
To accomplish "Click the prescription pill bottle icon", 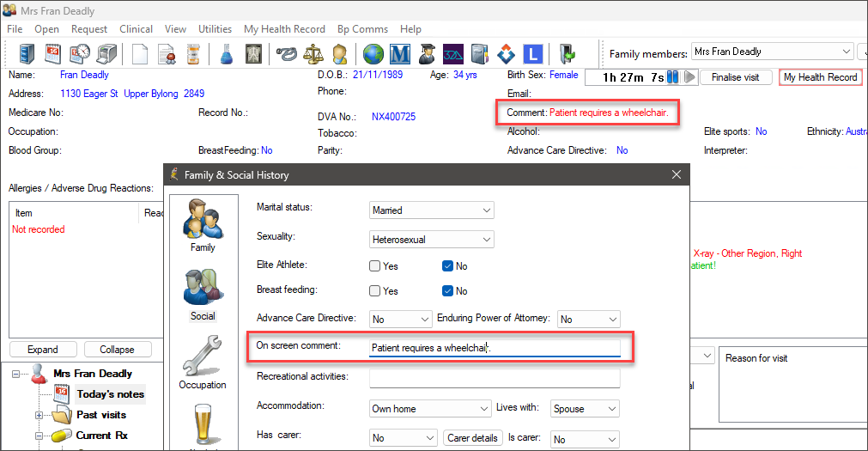I will 193,54.
